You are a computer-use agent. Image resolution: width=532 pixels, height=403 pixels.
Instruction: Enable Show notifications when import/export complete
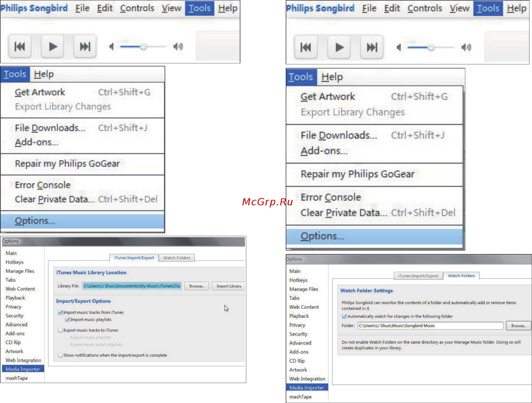coord(60,355)
